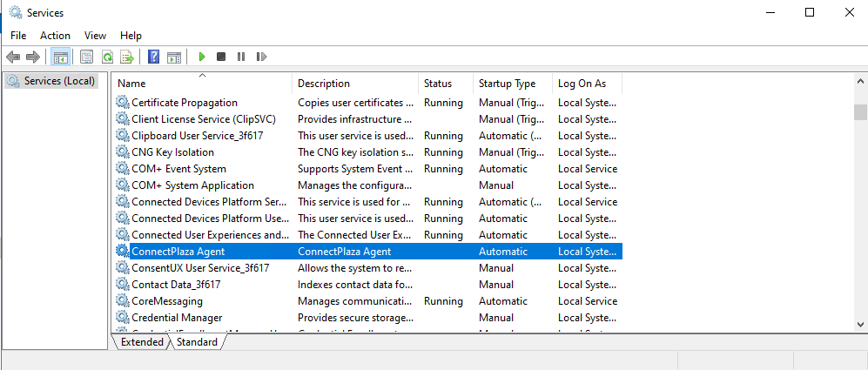Click the gear icon next to Credential Manager
The image size is (868, 370).
122,318
